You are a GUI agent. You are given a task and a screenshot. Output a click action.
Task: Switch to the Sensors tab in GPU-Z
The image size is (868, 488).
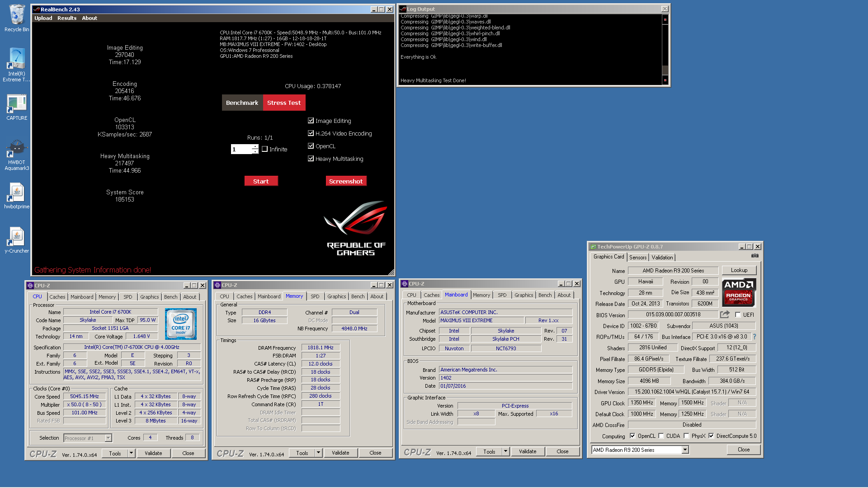(638, 258)
